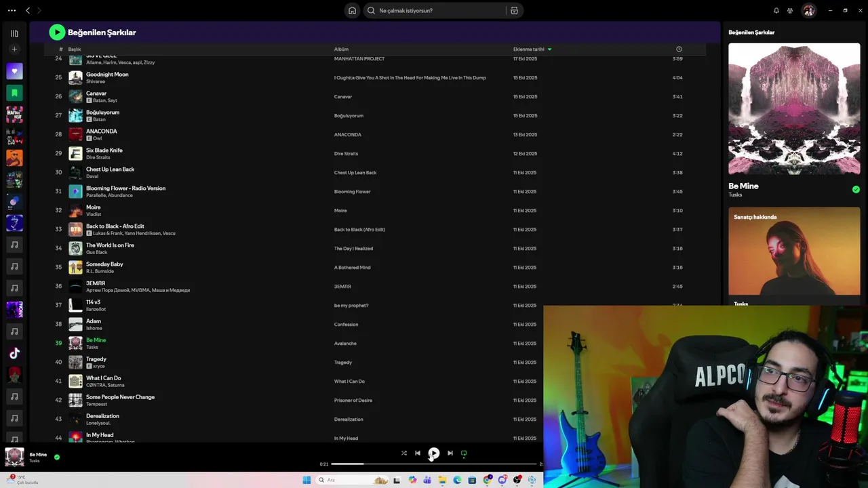The image size is (868, 488).
Task: Open the Avalanche album link
Action: (x=345, y=343)
